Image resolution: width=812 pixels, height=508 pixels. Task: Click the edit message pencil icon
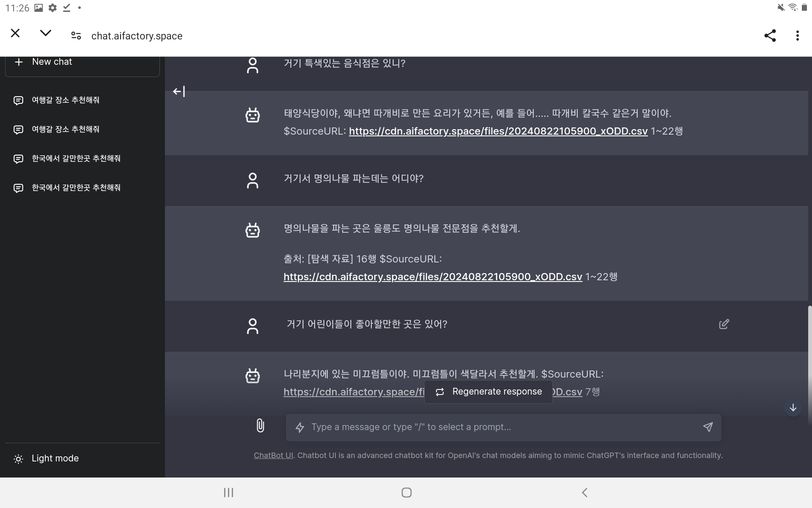click(724, 324)
